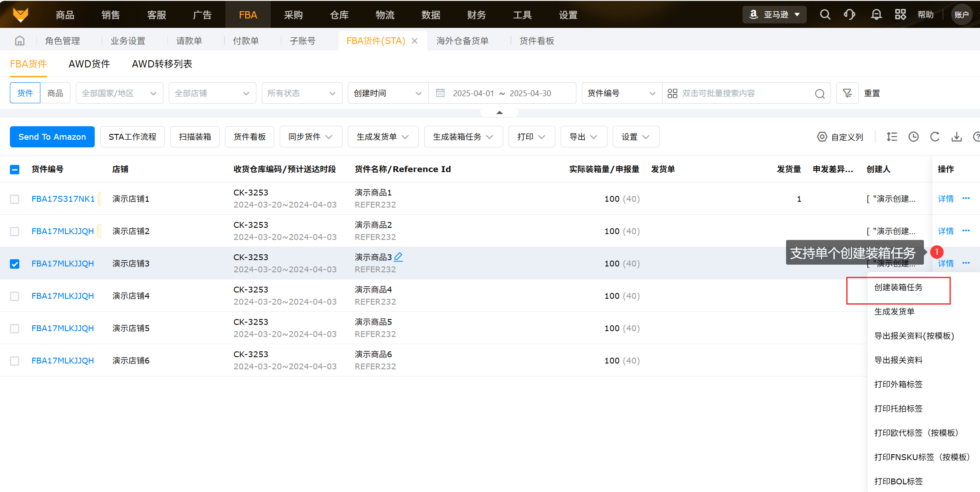Switch to the AWD货件 tab
Image resolution: width=980 pixels, height=492 pixels.
89,64
